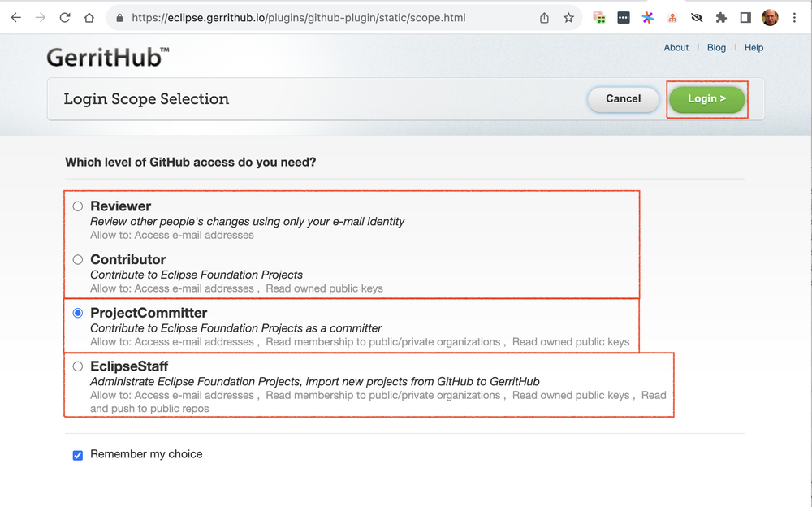This screenshot has width=812, height=507.
Task: Open the orange sitemap extension icon
Action: (672, 16)
